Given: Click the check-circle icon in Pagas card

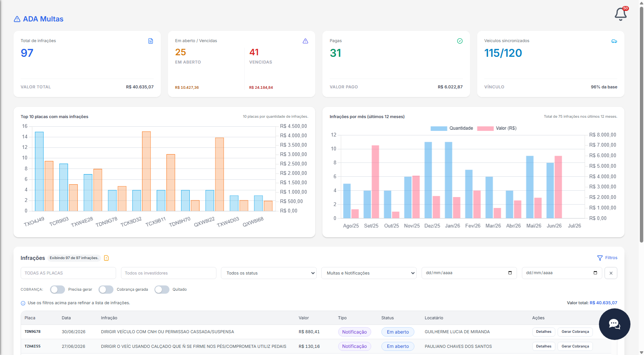Looking at the screenshot, I should [x=460, y=41].
